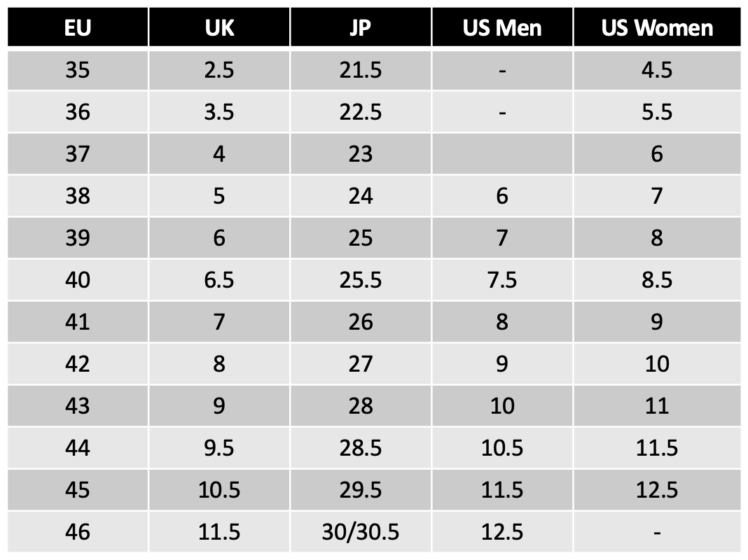This screenshot has width=748, height=560.
Task: Click the UK 6.5 cell
Action: click(x=219, y=280)
